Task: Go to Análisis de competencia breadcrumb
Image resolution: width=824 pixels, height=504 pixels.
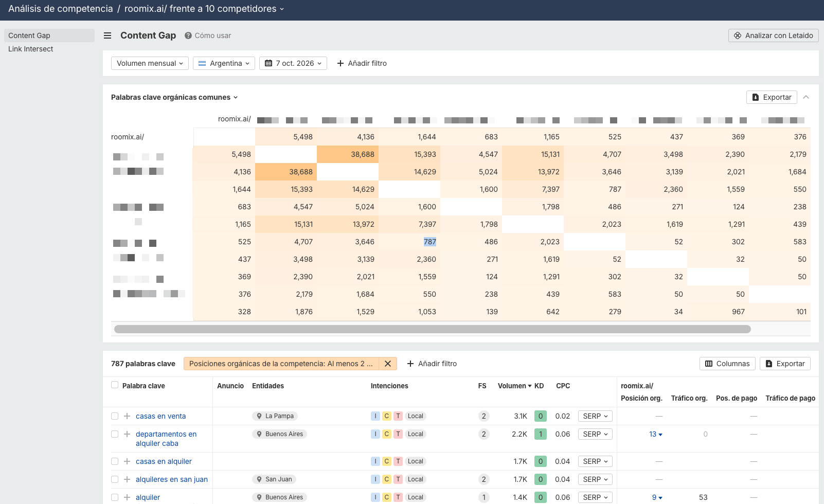Action: (61, 9)
